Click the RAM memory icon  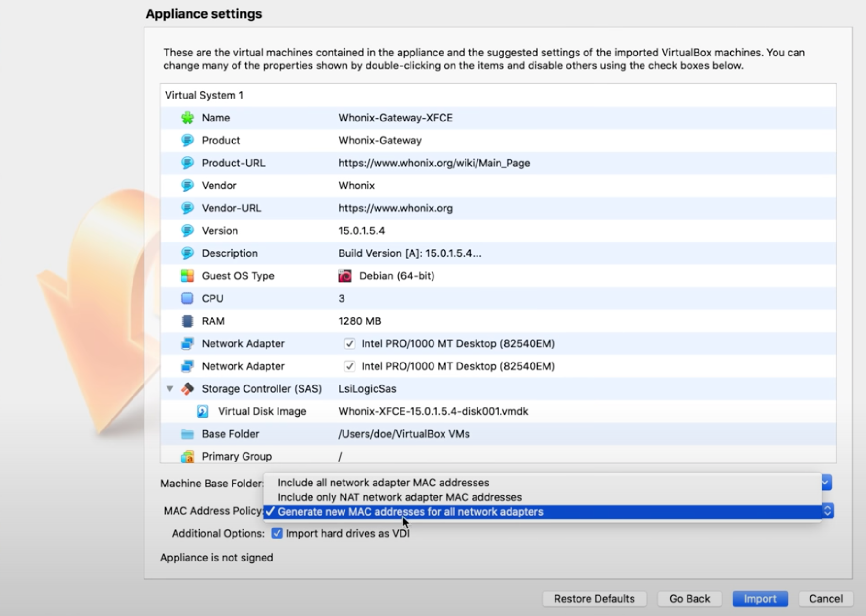(x=187, y=321)
